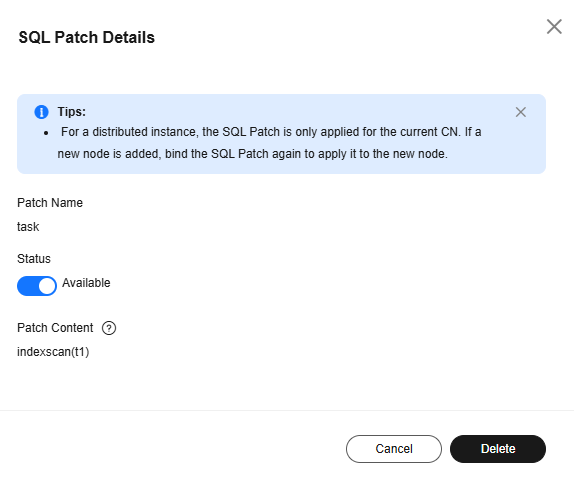This screenshot has width=574, height=484.
Task: Toggle the Status switch off
Action: 37,286
